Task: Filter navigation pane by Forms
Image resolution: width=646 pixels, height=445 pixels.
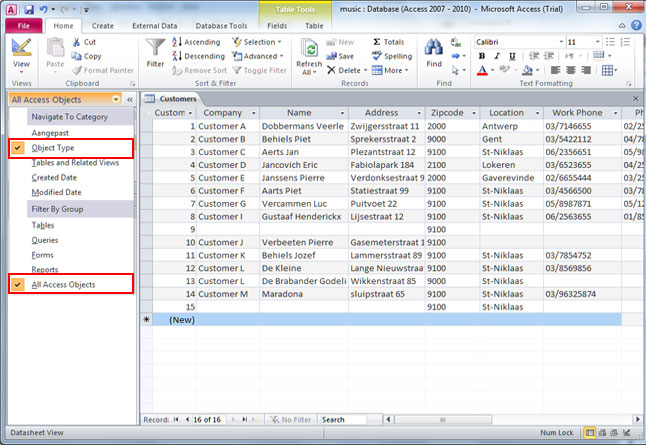Action: tap(42, 255)
